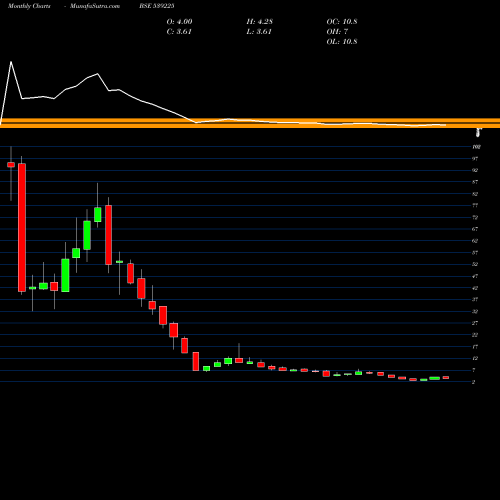Click the price axis label 2

[x=474, y=382]
